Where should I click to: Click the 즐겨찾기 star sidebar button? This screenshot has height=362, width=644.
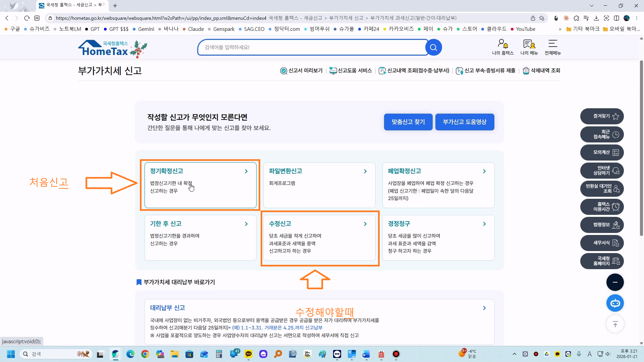point(602,116)
